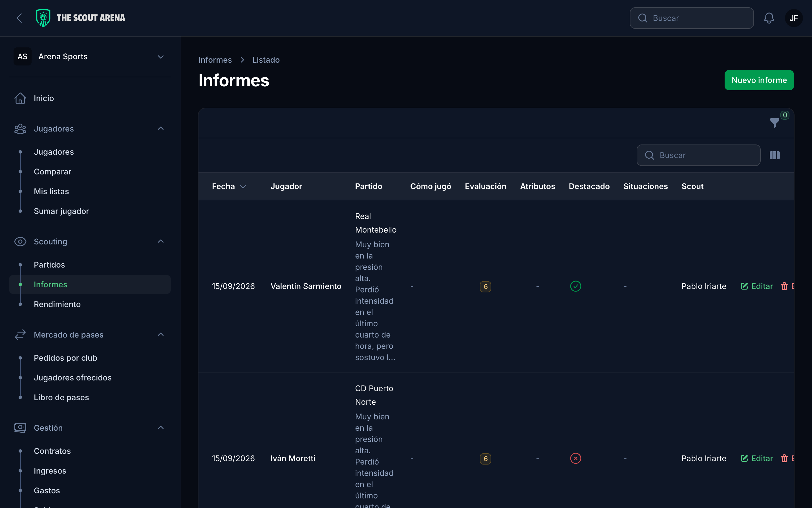Click the header Buscar search field
Image resolution: width=812 pixels, height=508 pixels.
point(692,18)
